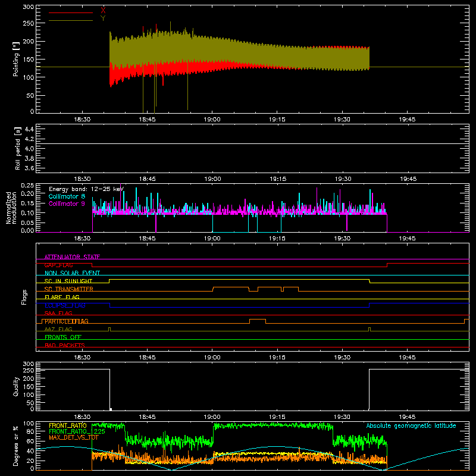The image size is (476, 476).
Task: Click the 19:45 tick under pointing plot
Action: (407, 120)
